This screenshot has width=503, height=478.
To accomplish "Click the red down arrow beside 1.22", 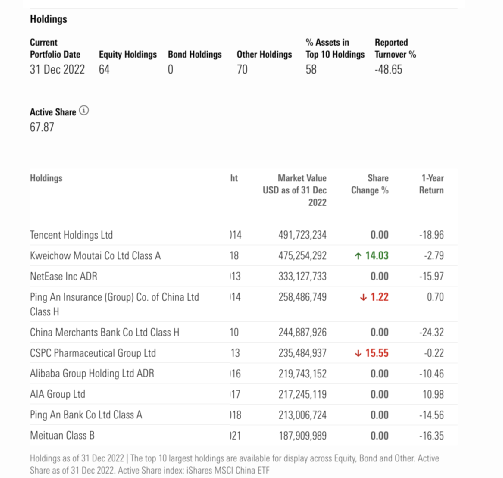I will 363,297.
